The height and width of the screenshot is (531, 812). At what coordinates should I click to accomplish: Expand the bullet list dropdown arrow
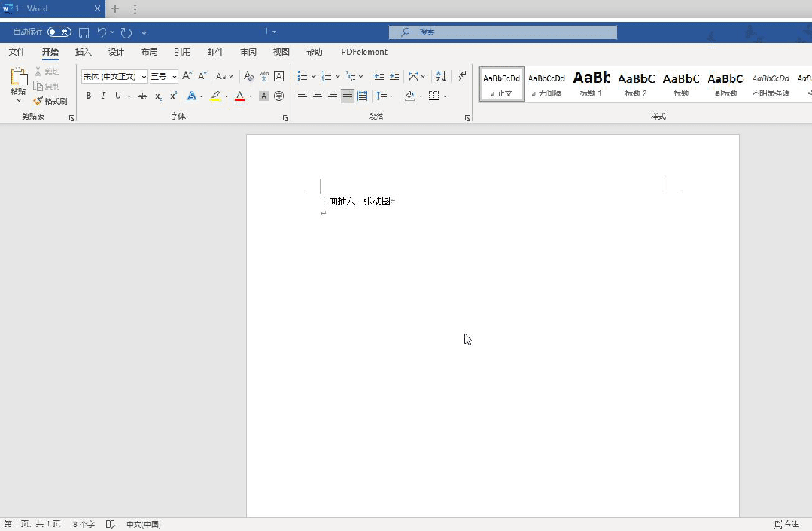pos(313,77)
